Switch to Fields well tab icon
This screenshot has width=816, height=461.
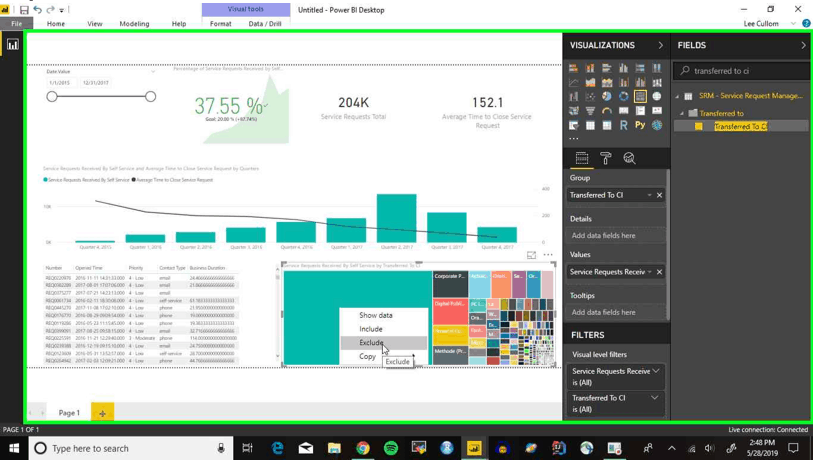(x=581, y=158)
